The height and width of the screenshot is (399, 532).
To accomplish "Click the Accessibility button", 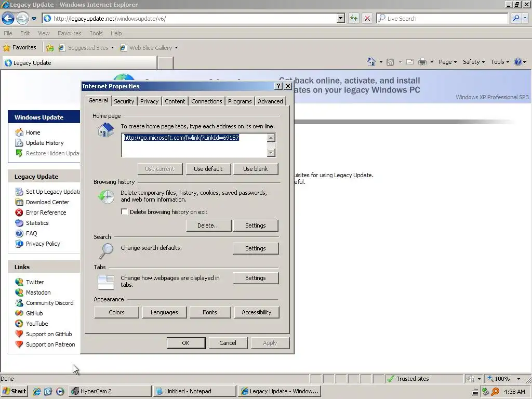I will coord(257,312).
